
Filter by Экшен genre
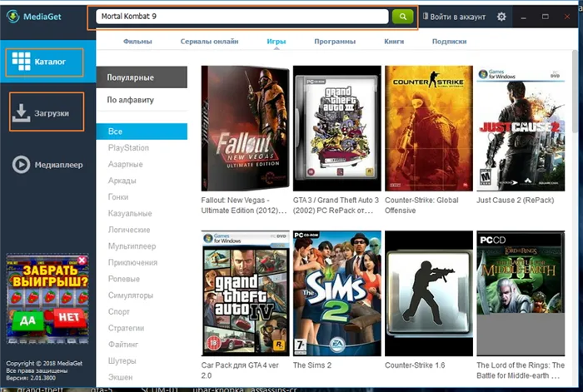click(x=120, y=377)
